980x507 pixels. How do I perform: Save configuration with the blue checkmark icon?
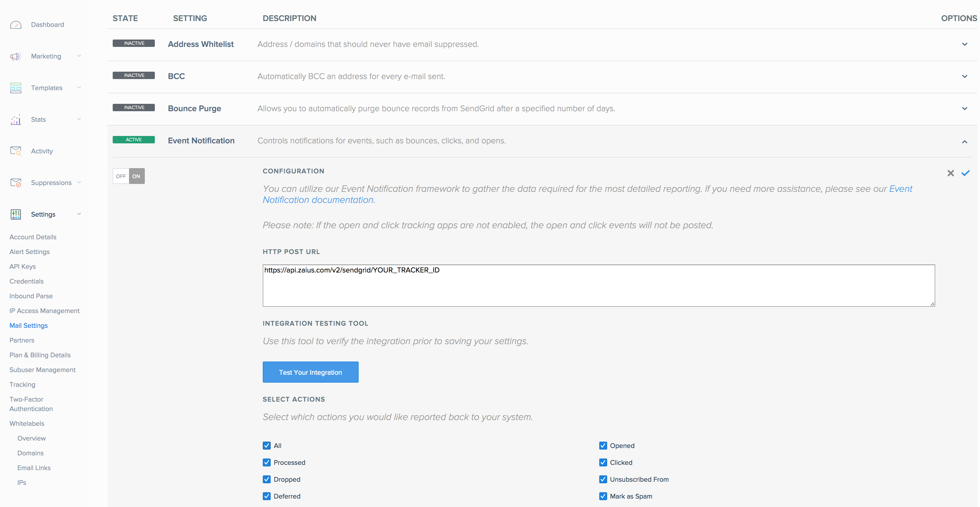point(965,173)
